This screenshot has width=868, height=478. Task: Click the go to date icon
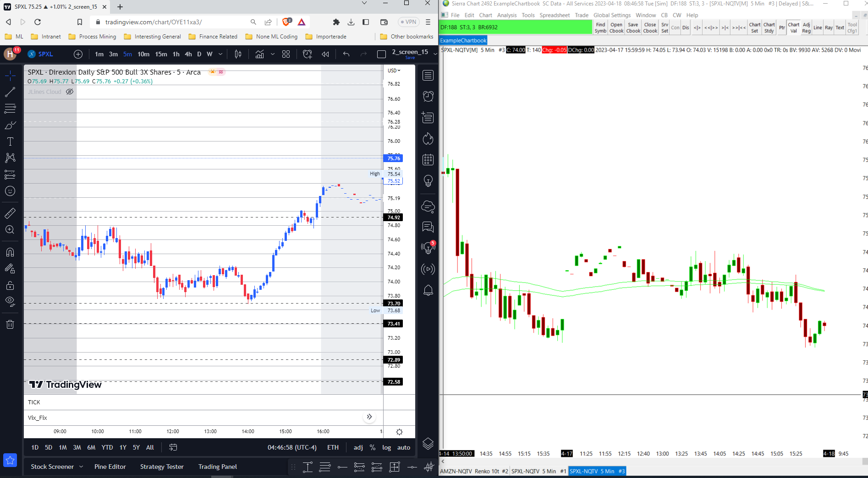coord(173,447)
